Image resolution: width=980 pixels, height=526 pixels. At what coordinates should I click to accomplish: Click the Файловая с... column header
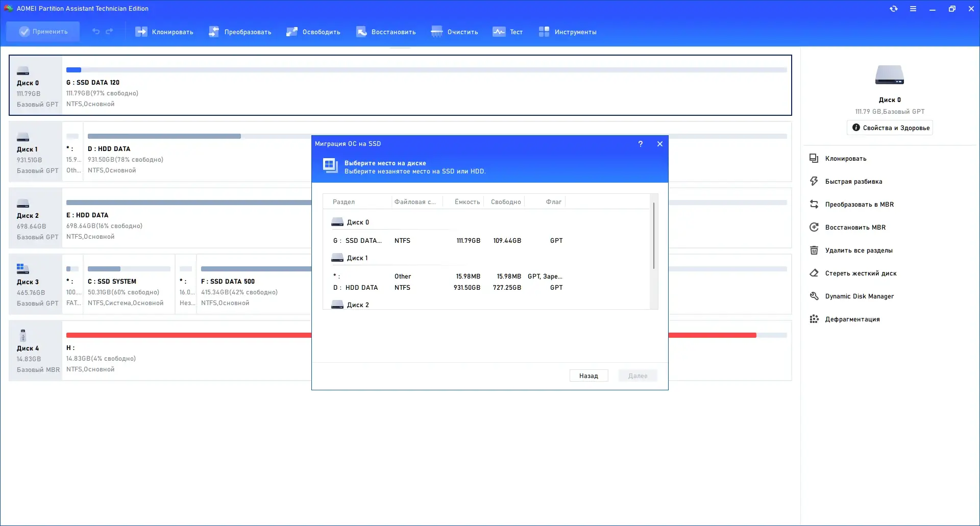(417, 202)
